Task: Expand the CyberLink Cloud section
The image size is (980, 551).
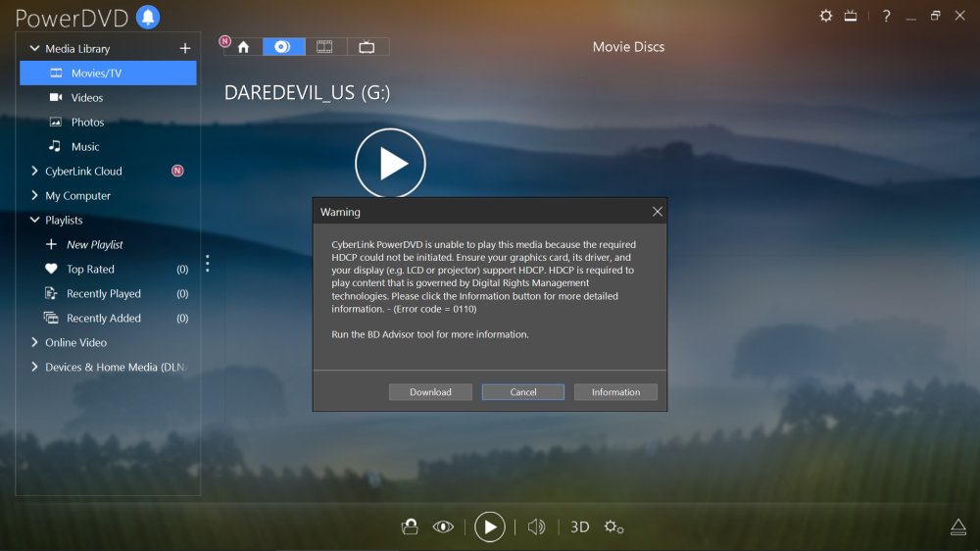Action: 34,171
